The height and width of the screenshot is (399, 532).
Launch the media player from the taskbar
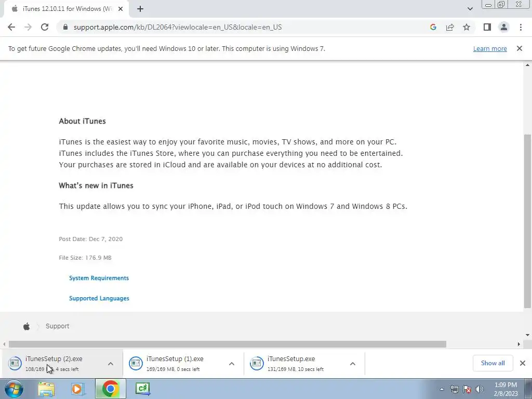click(78, 389)
